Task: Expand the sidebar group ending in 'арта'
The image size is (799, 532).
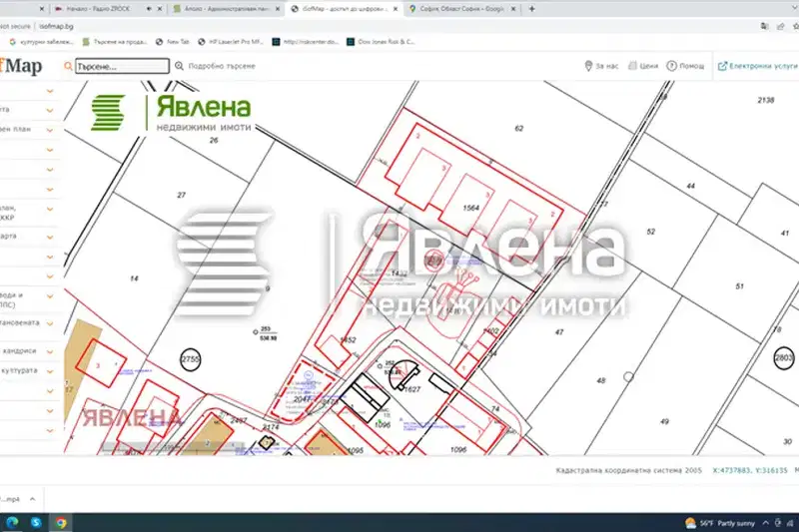Action: pyautogui.click(x=50, y=238)
